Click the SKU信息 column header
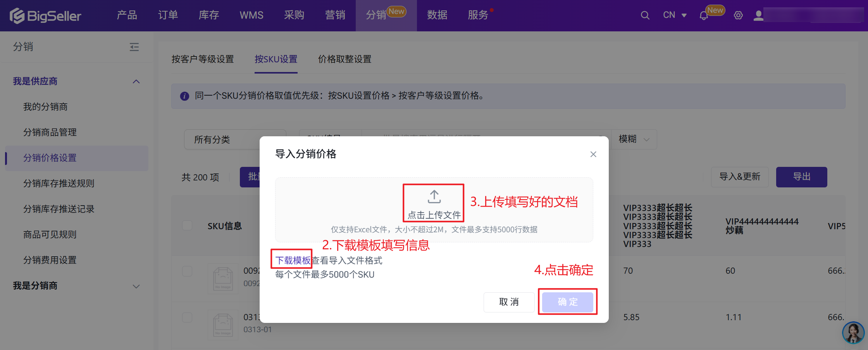The image size is (868, 350). [x=225, y=226]
